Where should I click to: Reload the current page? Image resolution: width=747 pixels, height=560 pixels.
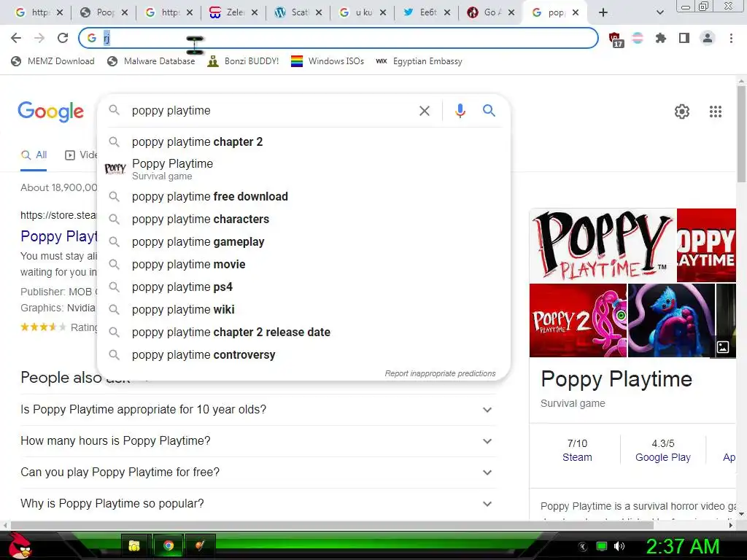coord(63,38)
